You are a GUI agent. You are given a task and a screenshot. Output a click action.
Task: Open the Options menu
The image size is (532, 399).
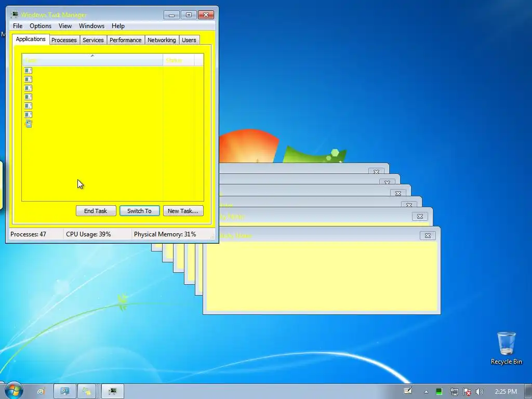[x=41, y=26]
